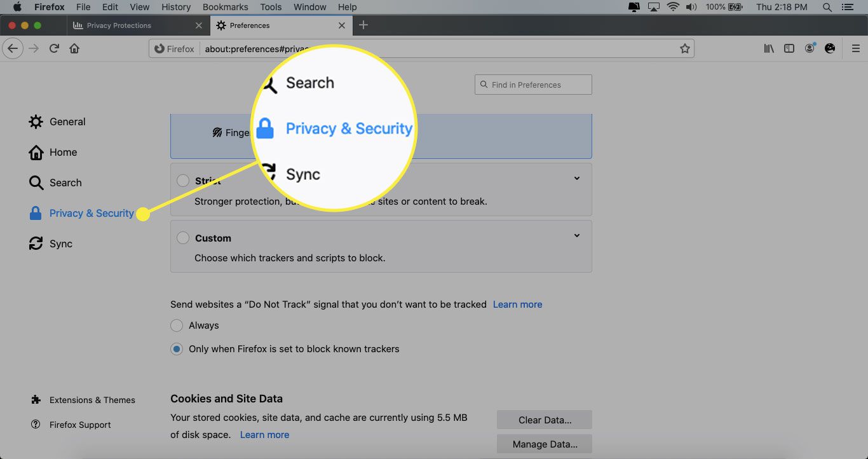Open the View menu
Image resolution: width=868 pixels, height=459 pixels.
(139, 7)
